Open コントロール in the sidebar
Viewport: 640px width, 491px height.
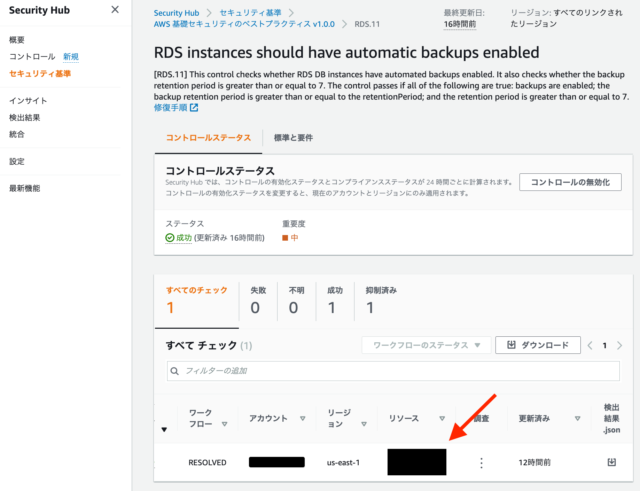32,57
